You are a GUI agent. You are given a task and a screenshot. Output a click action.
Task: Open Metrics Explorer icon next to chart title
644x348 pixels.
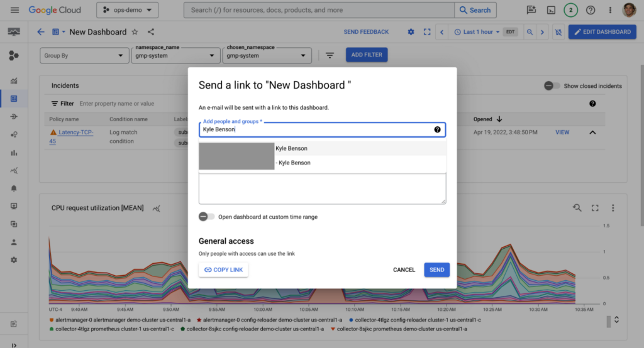156,209
